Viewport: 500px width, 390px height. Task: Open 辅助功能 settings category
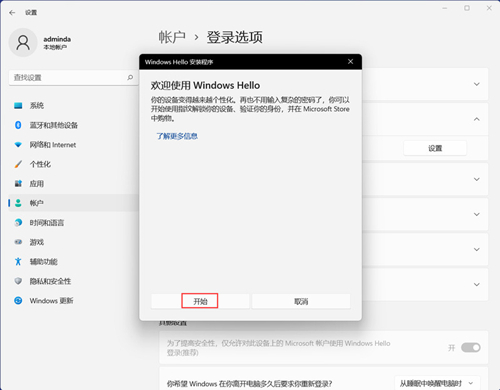73,261
